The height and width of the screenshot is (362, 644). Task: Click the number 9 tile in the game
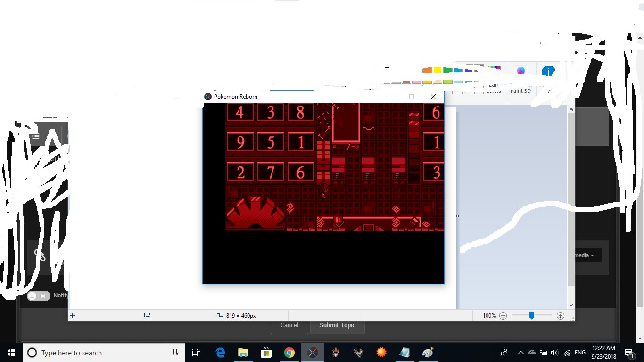pos(240,142)
